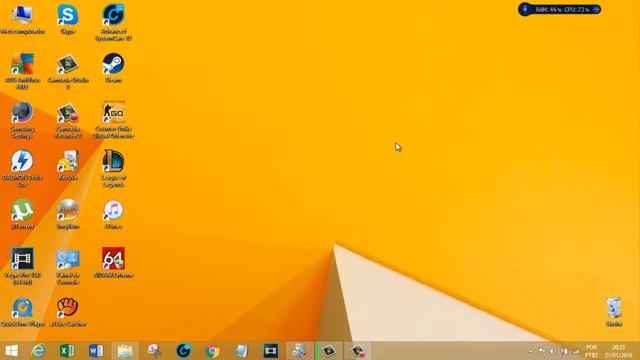
Task: Open the Snipping Tool taskbar icon
Action: pos(154,351)
